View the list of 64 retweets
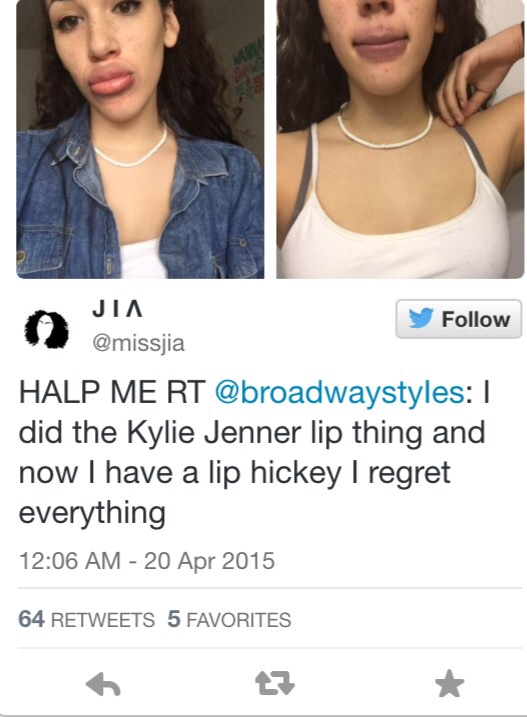This screenshot has width=527, height=717. tap(86, 620)
